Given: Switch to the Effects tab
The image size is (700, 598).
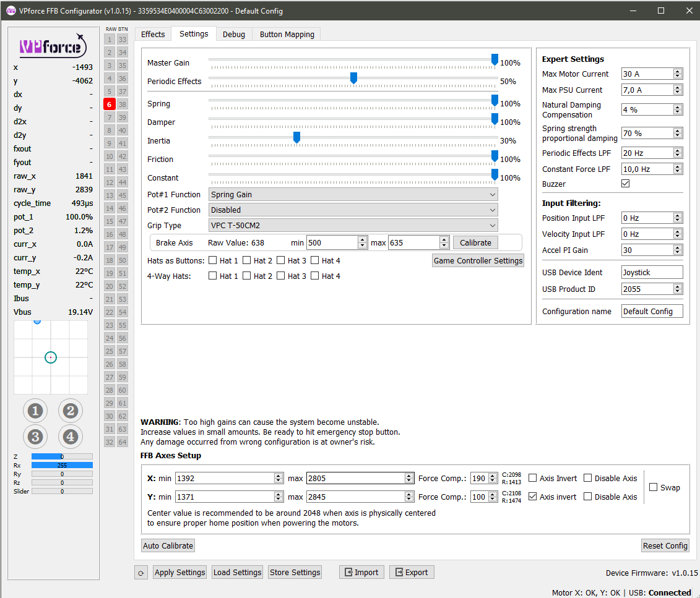Looking at the screenshot, I should pyautogui.click(x=152, y=34).
